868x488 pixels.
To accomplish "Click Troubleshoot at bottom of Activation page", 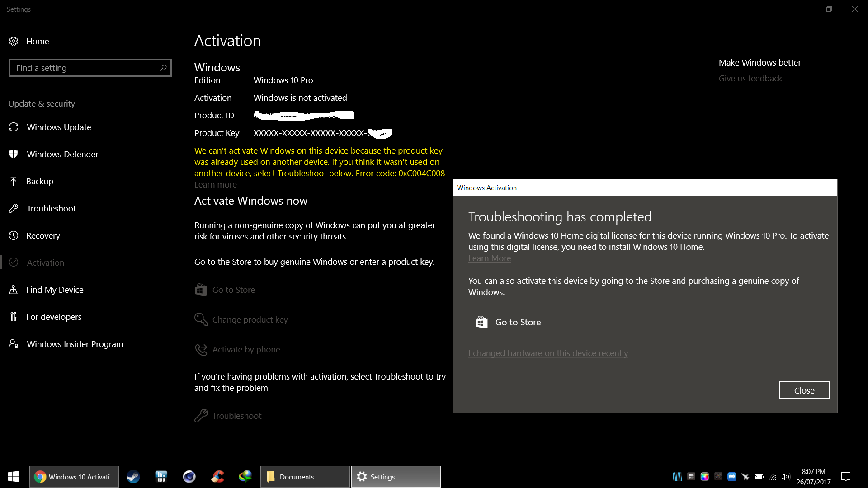I will point(237,416).
